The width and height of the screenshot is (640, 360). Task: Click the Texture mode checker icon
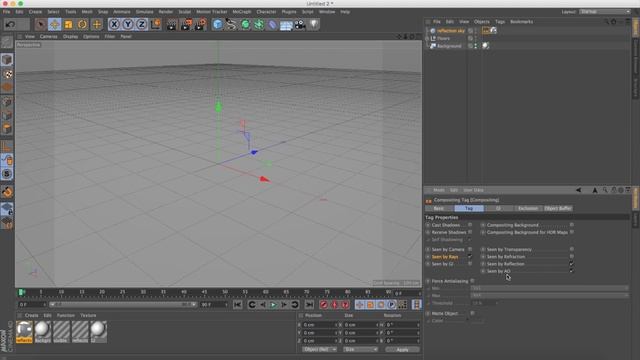point(7,74)
